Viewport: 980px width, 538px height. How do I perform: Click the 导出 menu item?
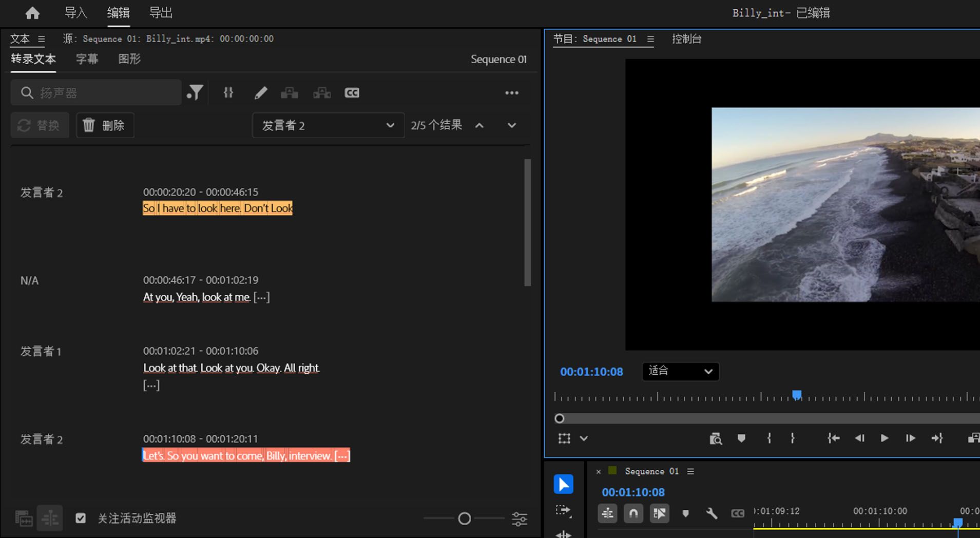pos(160,12)
